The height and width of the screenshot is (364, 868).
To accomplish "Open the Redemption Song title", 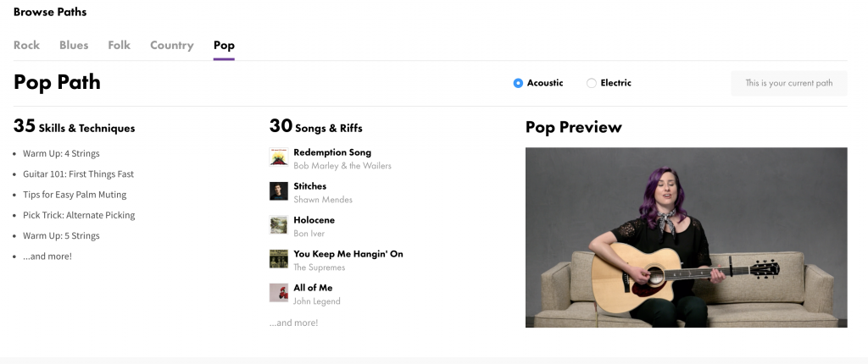I will (x=332, y=152).
